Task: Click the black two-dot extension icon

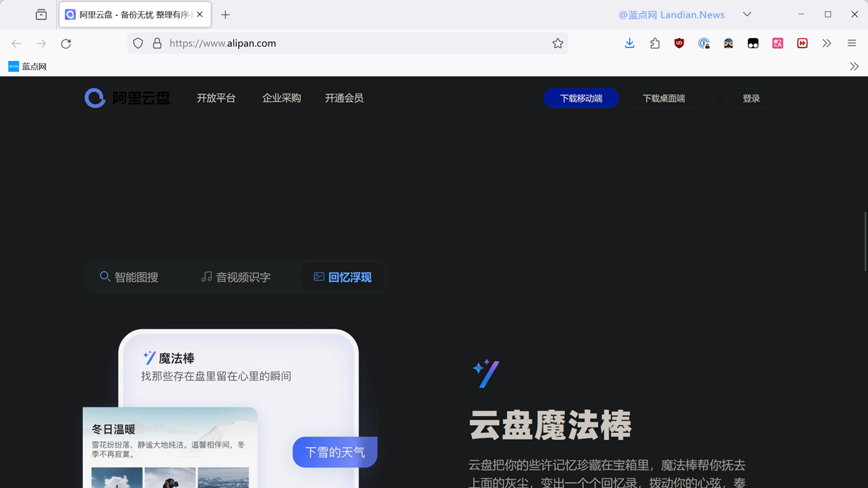Action: coord(753,43)
